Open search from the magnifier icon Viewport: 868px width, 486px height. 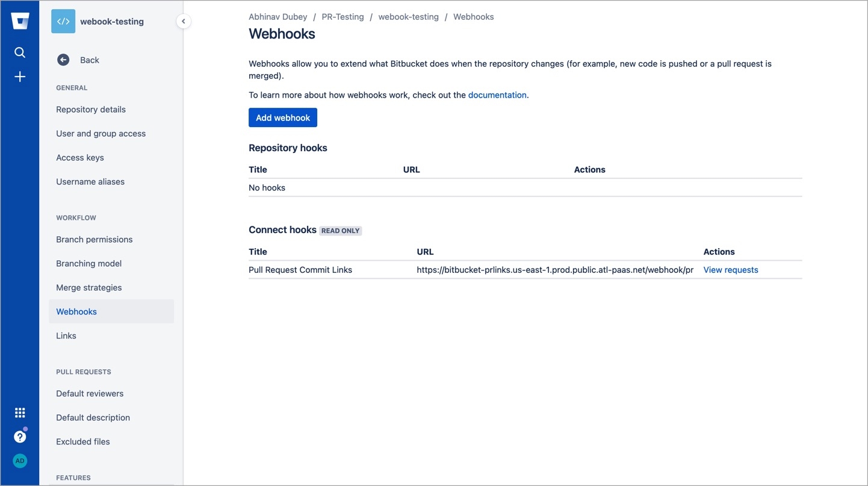[x=20, y=52]
